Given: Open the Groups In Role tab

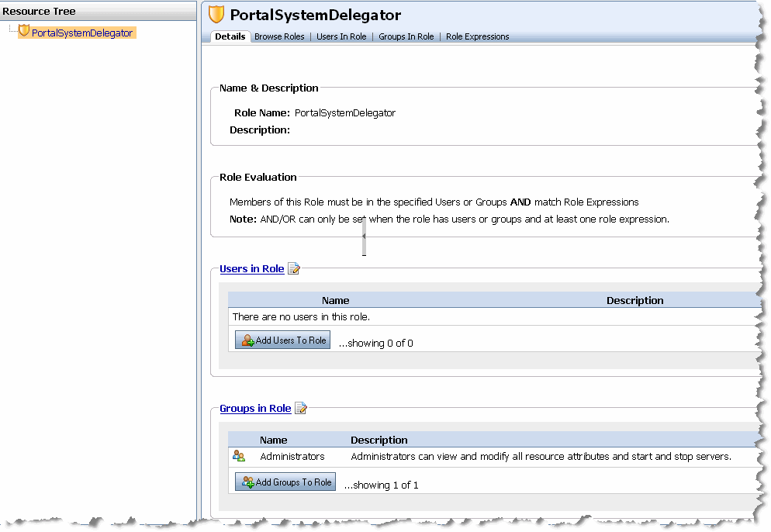Looking at the screenshot, I should (406, 36).
